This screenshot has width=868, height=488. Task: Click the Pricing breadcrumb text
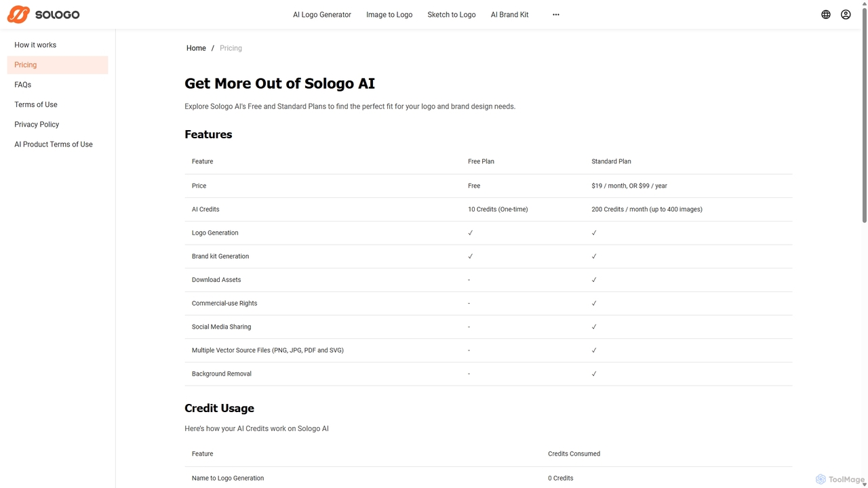pos(231,48)
